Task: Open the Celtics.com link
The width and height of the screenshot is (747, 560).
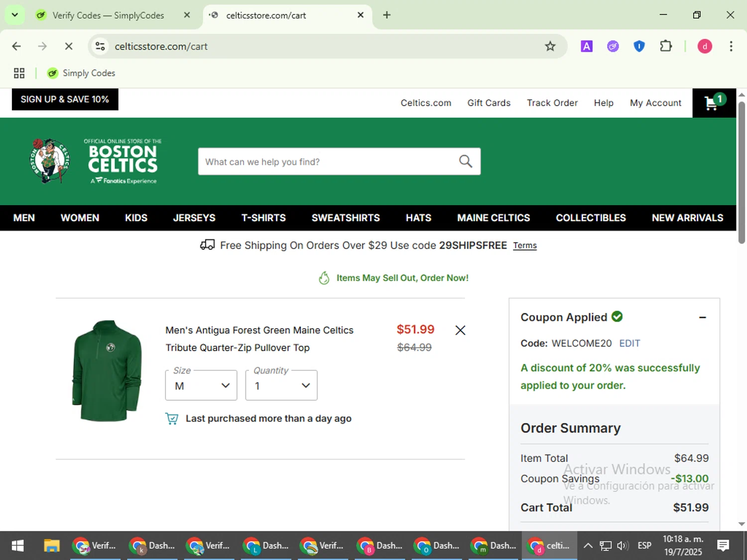Action: tap(426, 103)
